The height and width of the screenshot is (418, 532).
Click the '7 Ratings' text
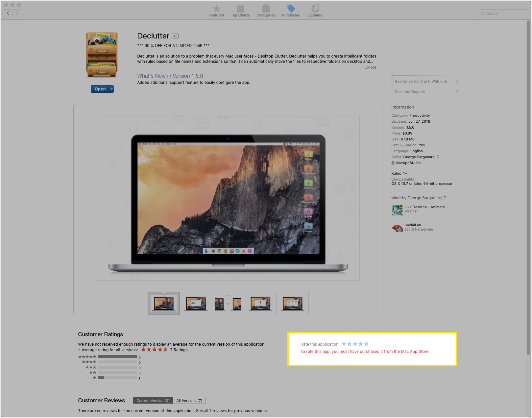[179, 350]
